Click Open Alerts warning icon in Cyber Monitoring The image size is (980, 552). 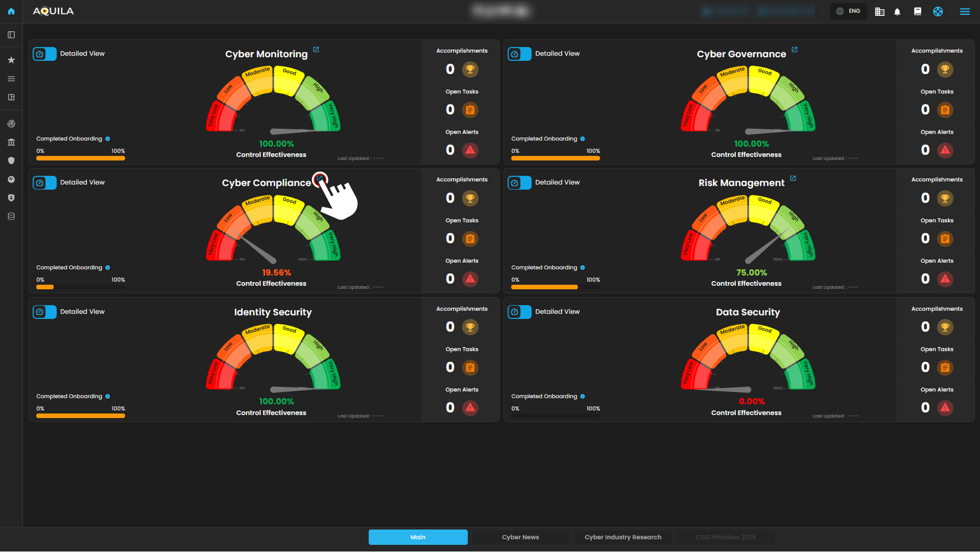(470, 150)
